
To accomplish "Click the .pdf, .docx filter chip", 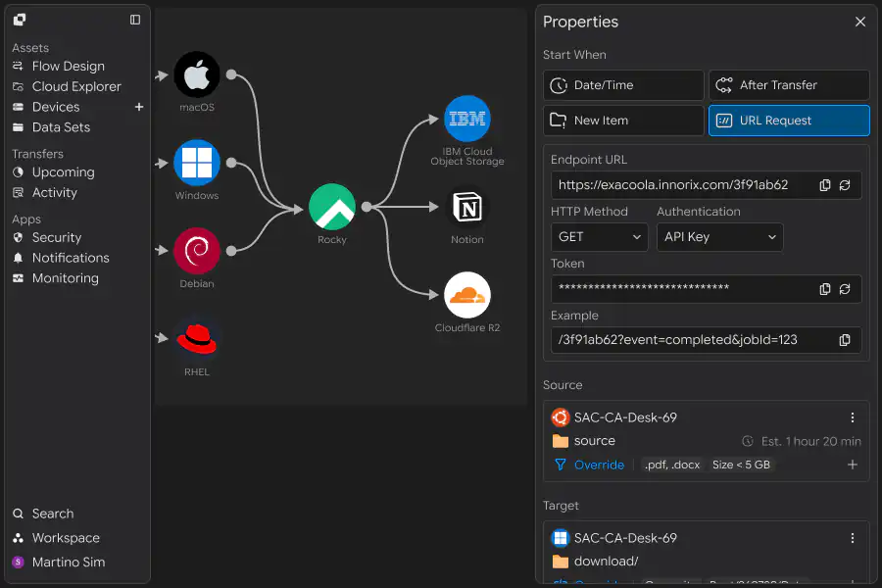I will pos(672,465).
